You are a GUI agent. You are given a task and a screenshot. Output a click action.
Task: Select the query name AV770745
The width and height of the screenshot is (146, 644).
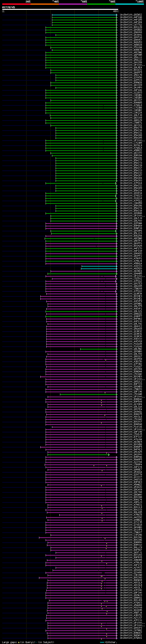(x=8, y=7)
